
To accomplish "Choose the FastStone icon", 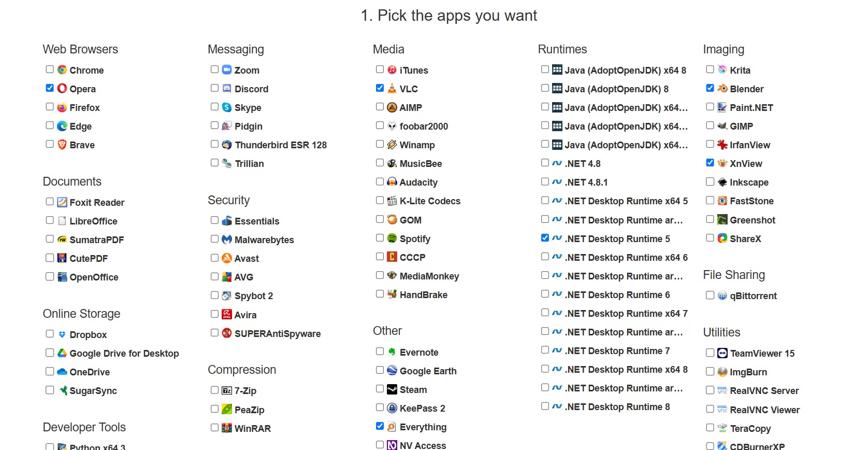I will (x=722, y=201).
